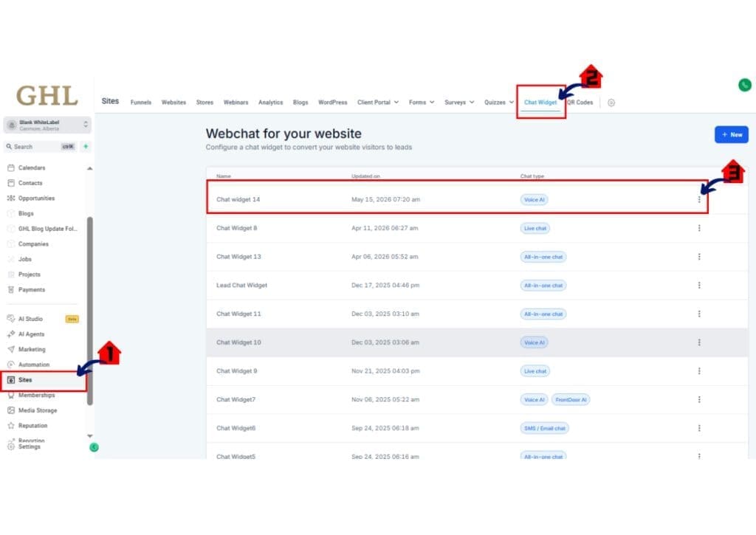The height and width of the screenshot is (535, 756).
Task: Switch to Blogs tab in top navigation
Action: click(x=300, y=102)
